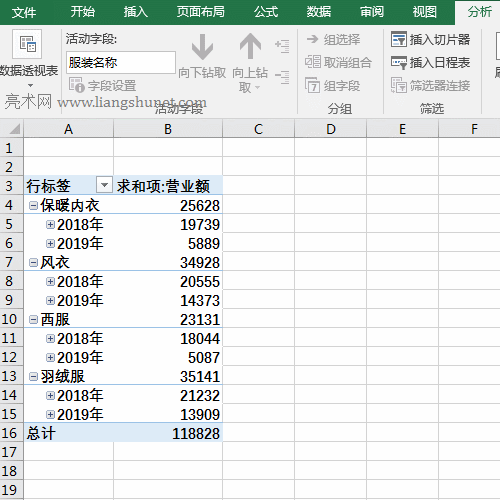This screenshot has width=500, height=500.
Task: Click cell with value 13909
Action: (168, 414)
